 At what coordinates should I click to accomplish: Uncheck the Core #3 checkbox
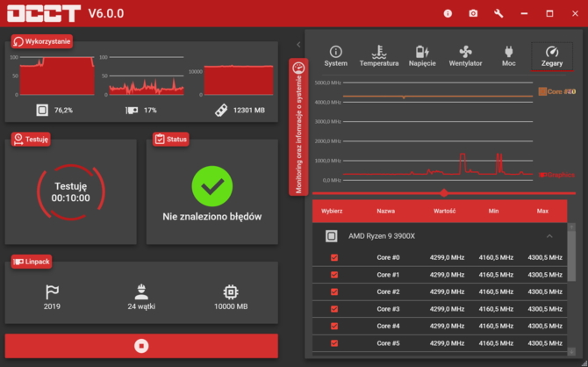coord(334,309)
